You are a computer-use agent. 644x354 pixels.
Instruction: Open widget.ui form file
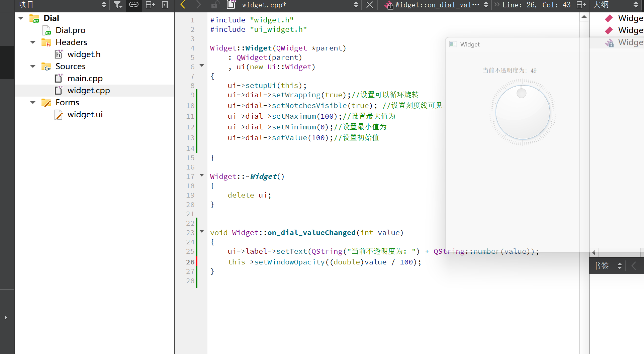pos(85,114)
